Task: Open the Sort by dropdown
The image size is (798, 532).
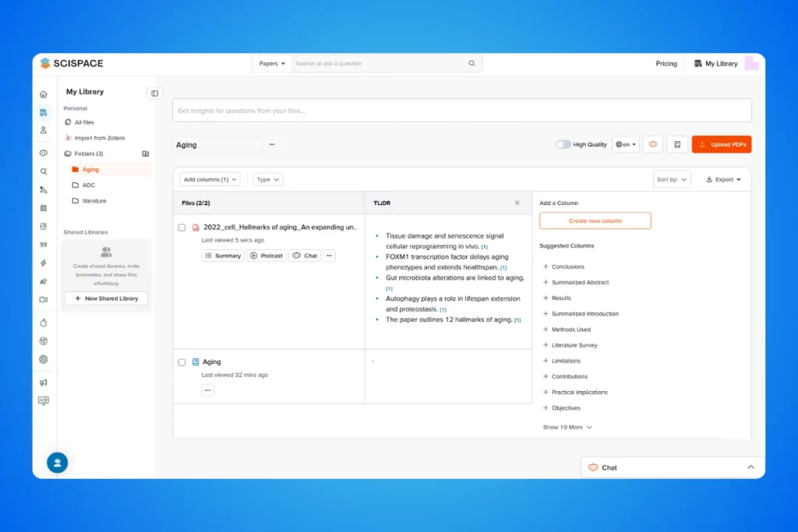Action: pos(672,179)
